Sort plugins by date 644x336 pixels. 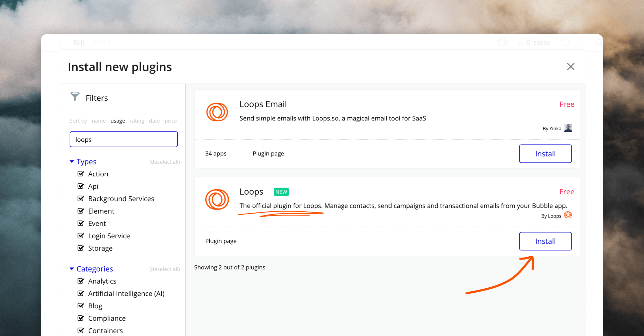(x=154, y=121)
